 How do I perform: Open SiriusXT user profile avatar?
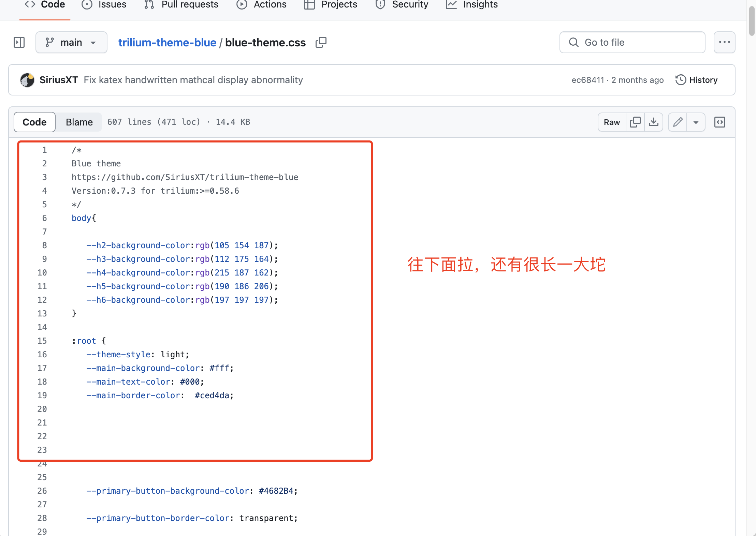tap(27, 80)
